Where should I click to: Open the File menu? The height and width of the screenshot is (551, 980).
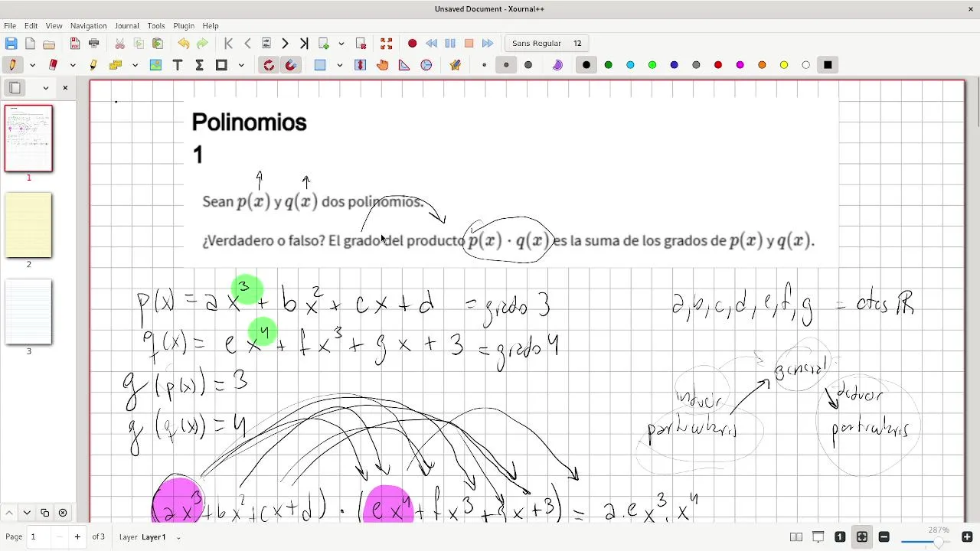pyautogui.click(x=10, y=26)
